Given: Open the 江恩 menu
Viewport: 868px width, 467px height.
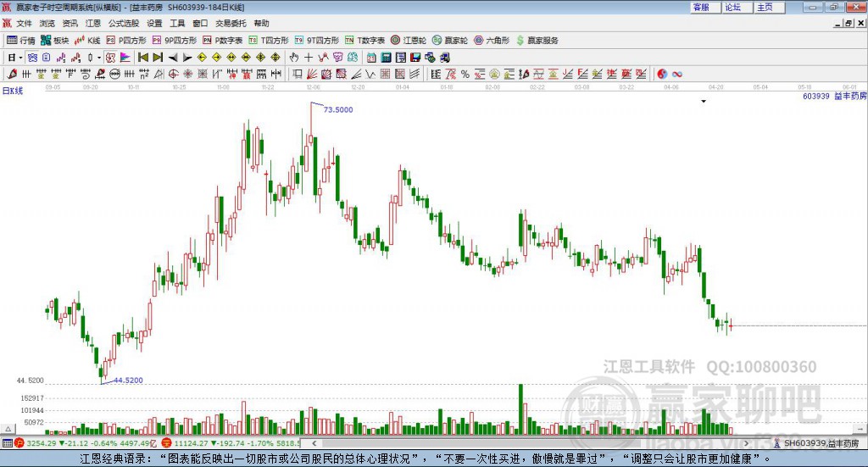Looking at the screenshot, I should click(93, 23).
